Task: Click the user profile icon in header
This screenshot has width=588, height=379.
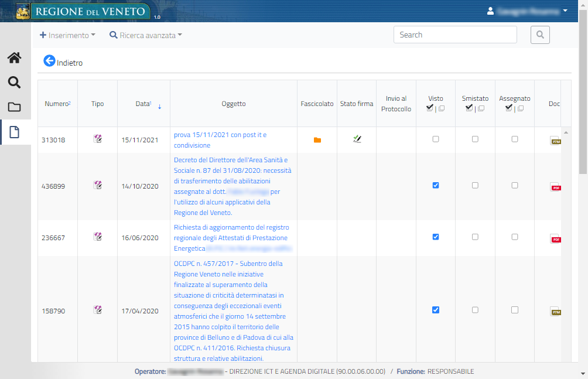Action: tap(490, 11)
